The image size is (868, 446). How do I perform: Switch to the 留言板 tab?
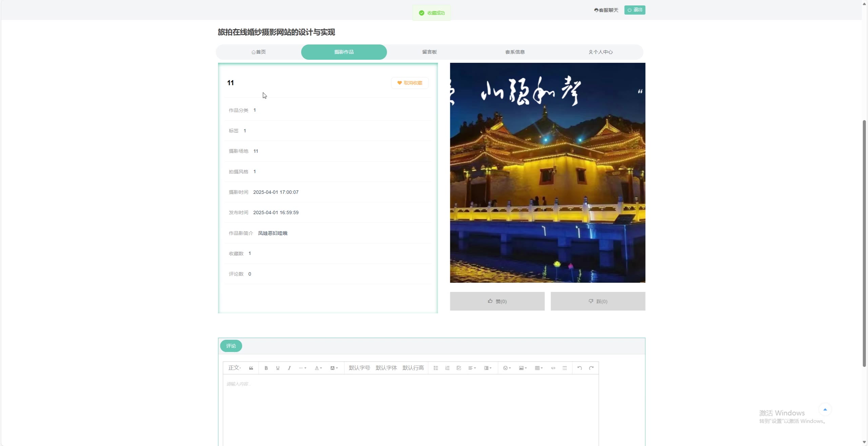(x=429, y=52)
